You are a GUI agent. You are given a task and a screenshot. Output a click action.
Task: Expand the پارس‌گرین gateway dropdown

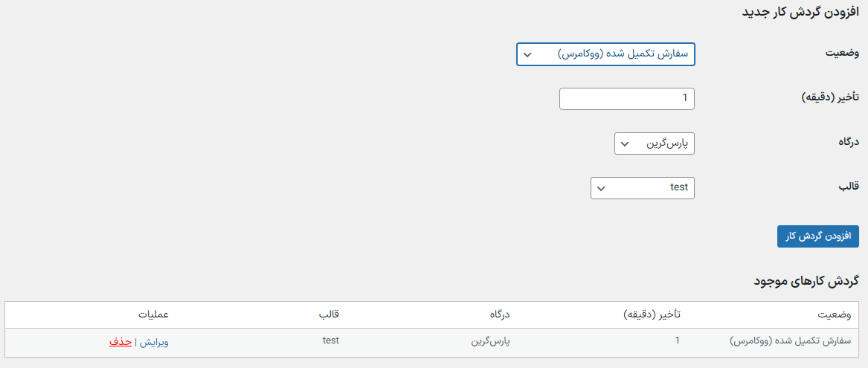click(655, 143)
